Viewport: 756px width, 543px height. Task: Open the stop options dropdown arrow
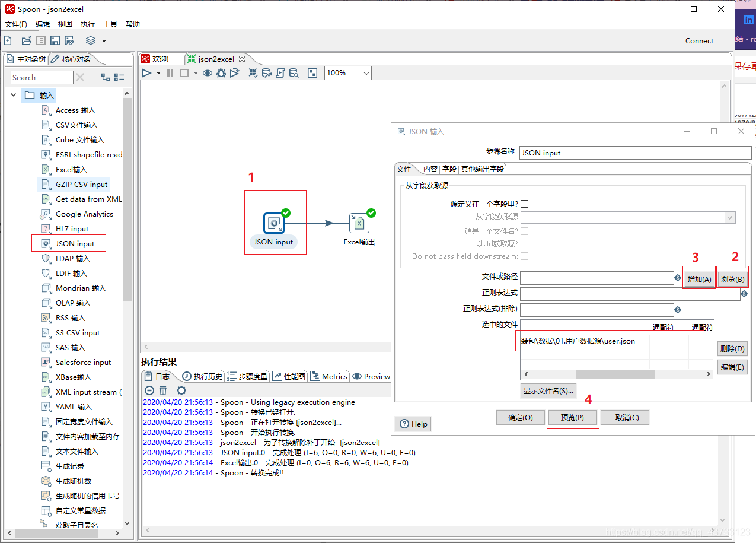(196, 73)
